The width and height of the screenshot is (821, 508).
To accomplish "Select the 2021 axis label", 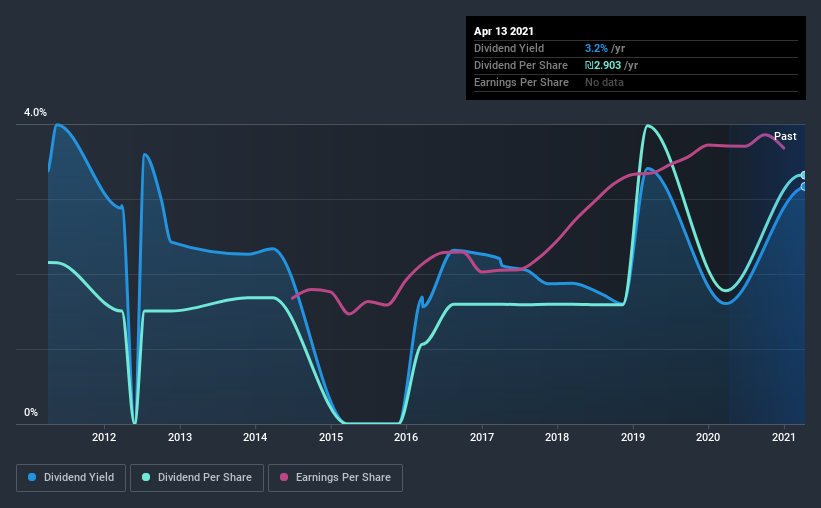I will tap(783, 437).
